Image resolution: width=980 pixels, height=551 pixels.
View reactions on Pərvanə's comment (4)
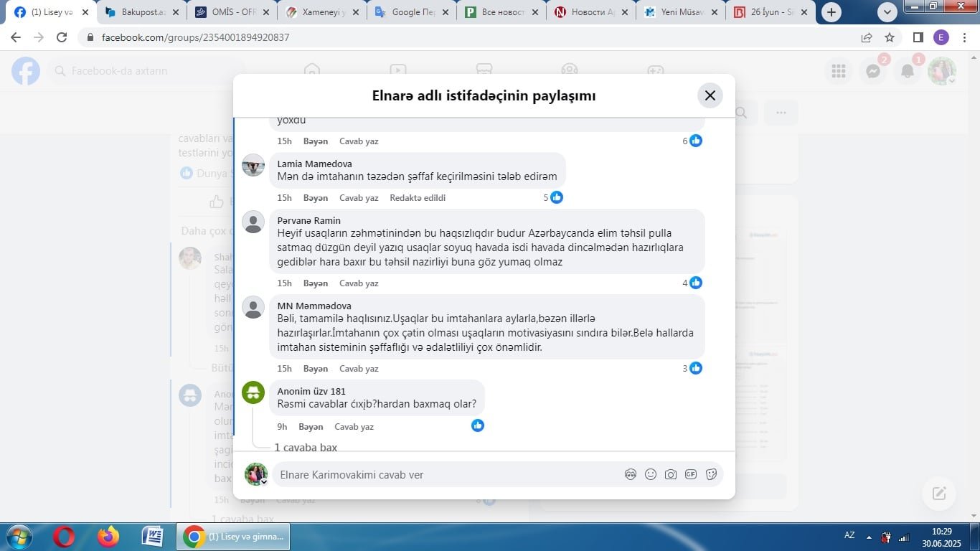692,283
